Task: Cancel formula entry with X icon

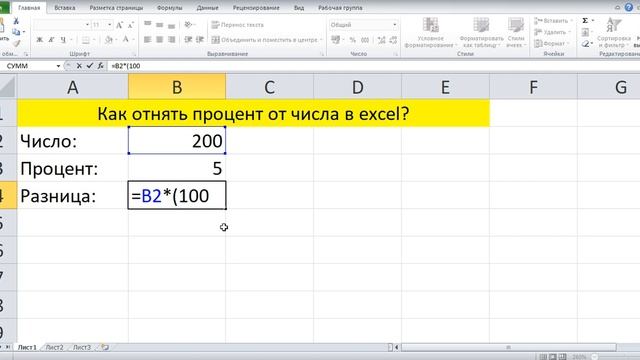Action: tap(79, 66)
